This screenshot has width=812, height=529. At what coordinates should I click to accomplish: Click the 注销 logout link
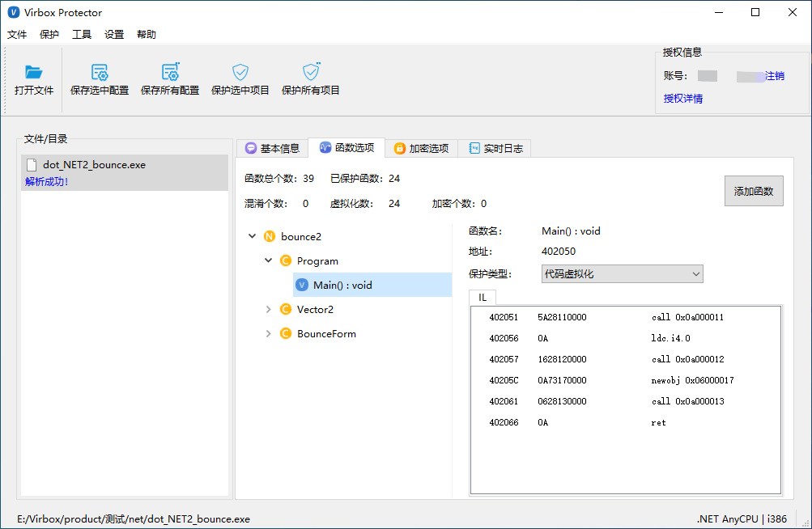(x=774, y=76)
